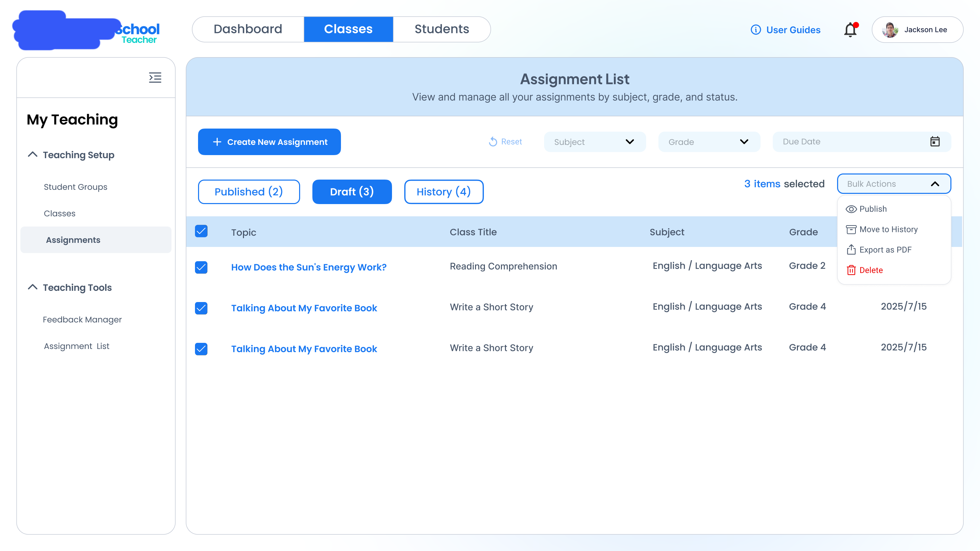Click Create New Assignment button
This screenshot has width=980, height=551.
[269, 142]
